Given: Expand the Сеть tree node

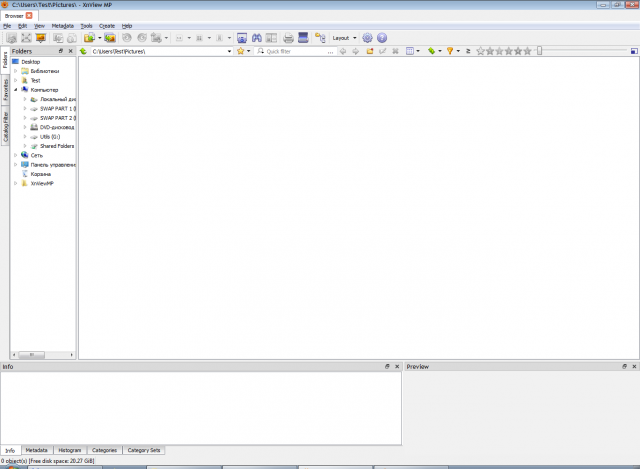Looking at the screenshot, I should (x=16, y=155).
